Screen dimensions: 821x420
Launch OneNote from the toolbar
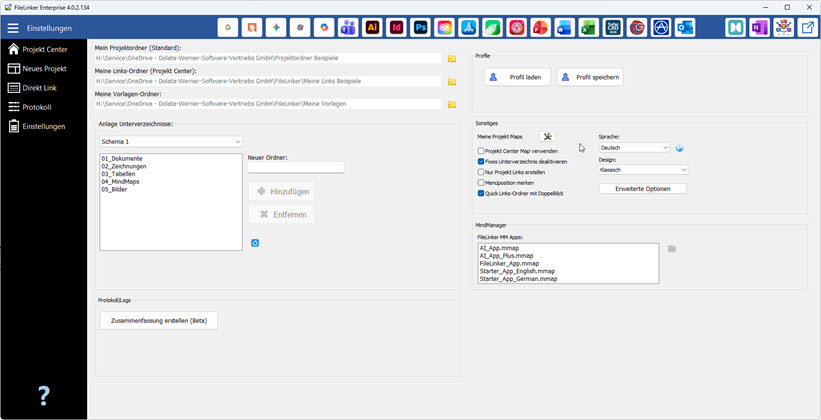coord(760,28)
